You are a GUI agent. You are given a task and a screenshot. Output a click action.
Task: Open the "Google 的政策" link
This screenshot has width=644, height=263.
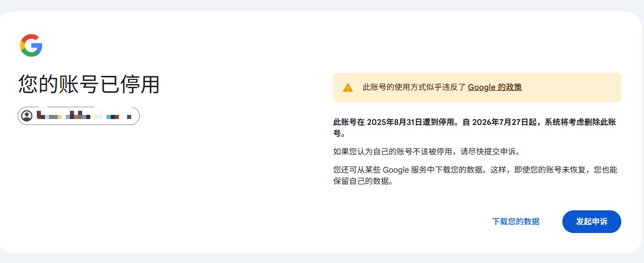495,87
